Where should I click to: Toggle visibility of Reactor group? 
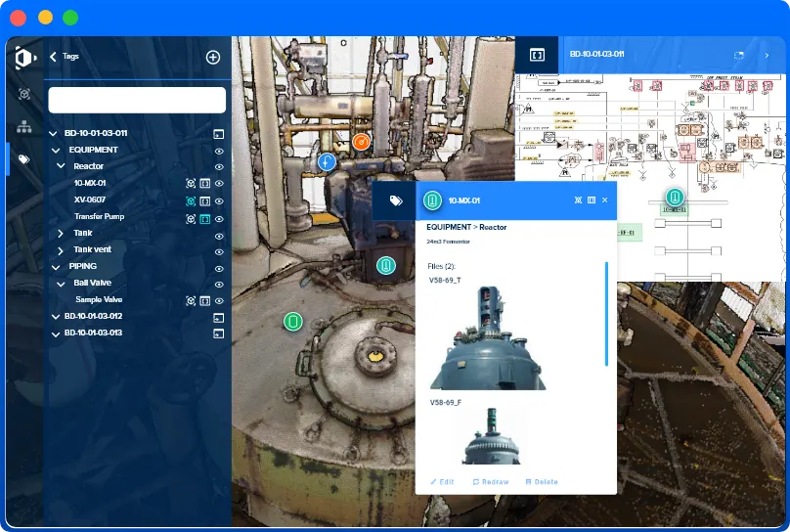coord(219,167)
